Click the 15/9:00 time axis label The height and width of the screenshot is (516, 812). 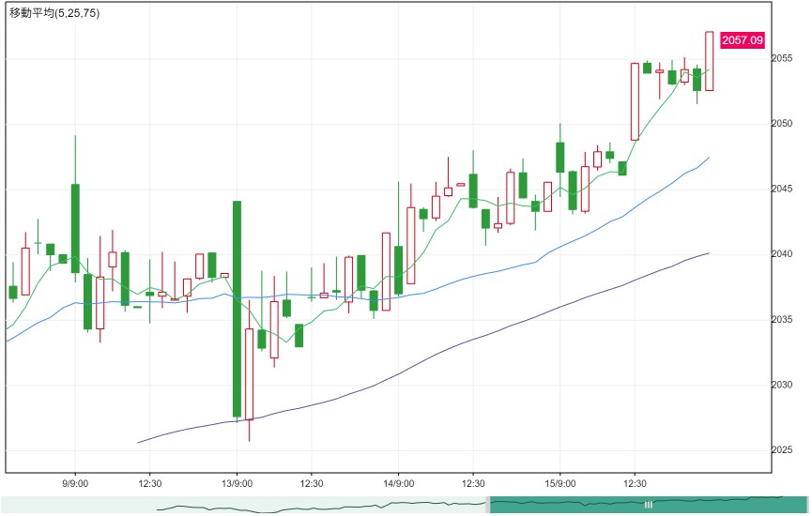[559, 483]
